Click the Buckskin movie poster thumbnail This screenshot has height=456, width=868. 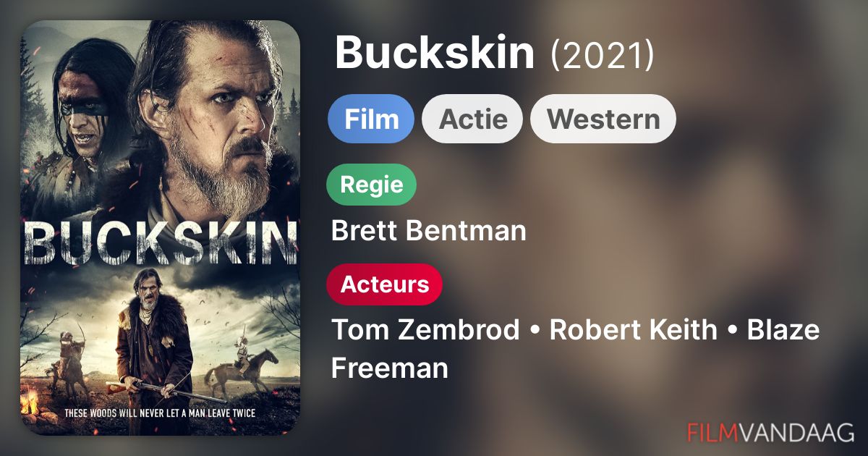point(159,228)
